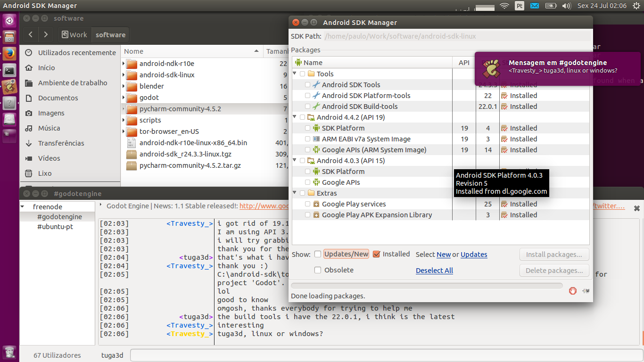
Task: Click the Deselect All link
Action: (434, 271)
